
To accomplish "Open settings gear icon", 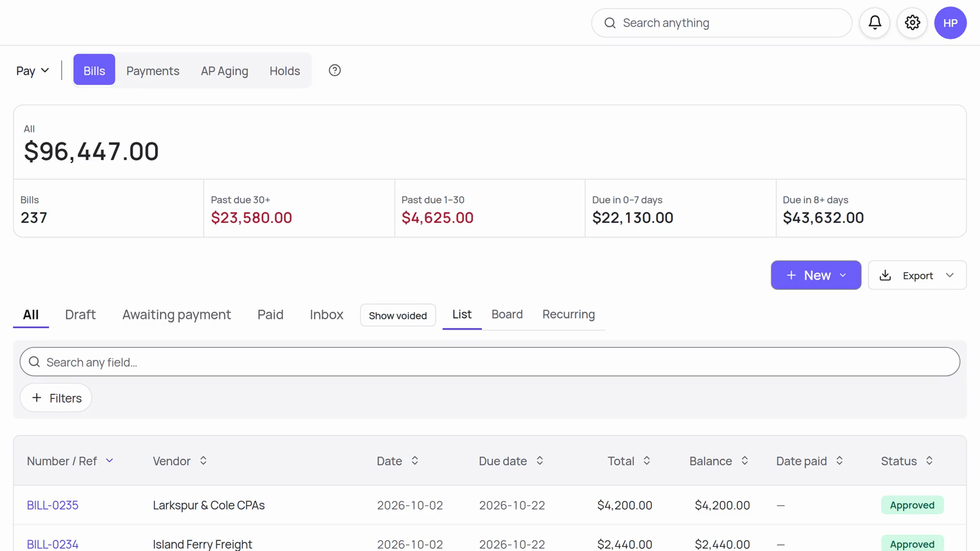I will 912,23.
